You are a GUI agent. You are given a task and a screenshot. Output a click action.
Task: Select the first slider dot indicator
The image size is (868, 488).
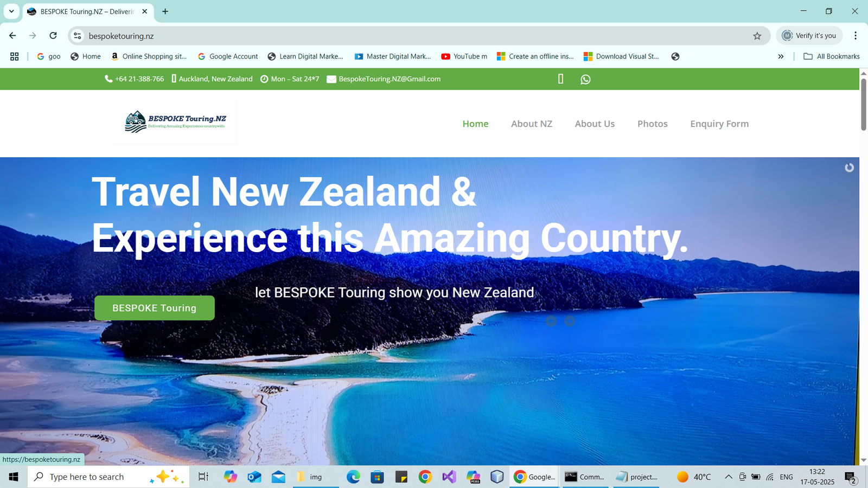click(551, 321)
